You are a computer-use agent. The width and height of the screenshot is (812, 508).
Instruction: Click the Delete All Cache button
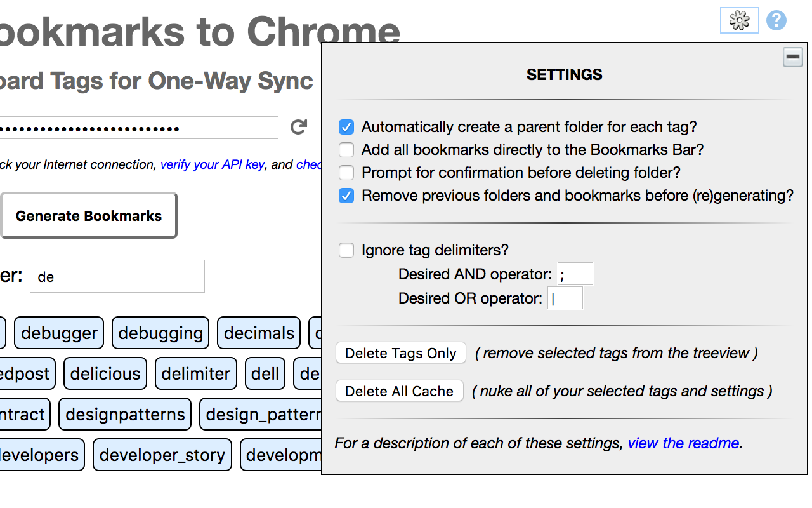pos(400,391)
